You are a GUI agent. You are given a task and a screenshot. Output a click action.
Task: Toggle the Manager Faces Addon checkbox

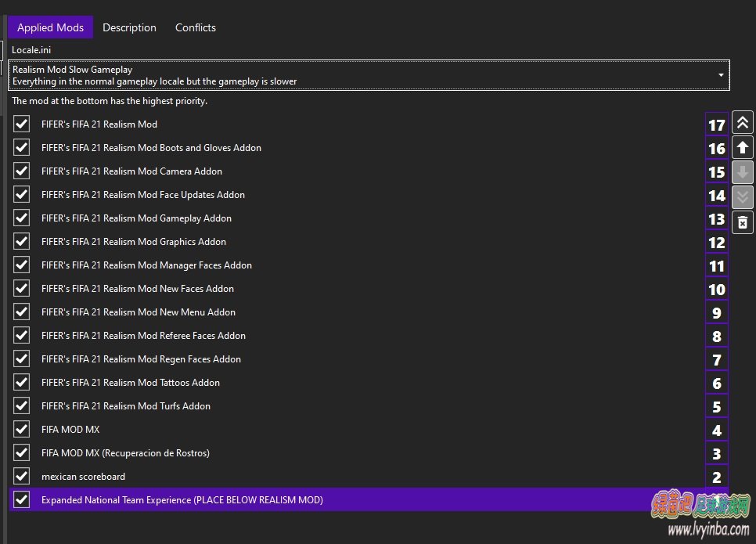tap(22, 265)
